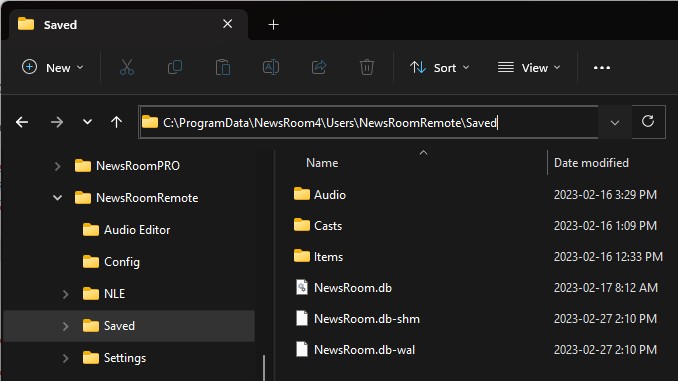This screenshot has width=678, height=381.
Task: Select Settings folder in tree
Action: point(125,358)
